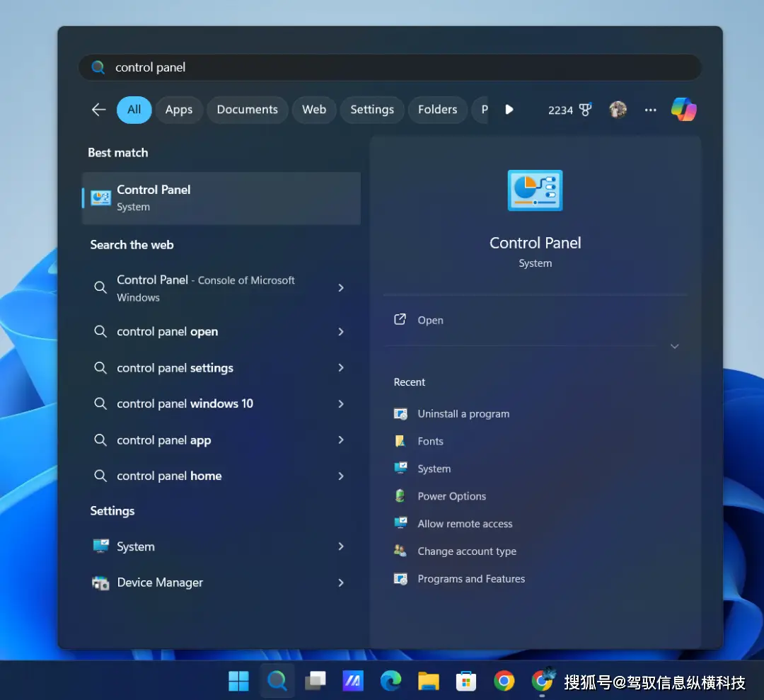Expand arrow for control panel open
Viewport: 764px width, 700px height.
pyautogui.click(x=341, y=331)
